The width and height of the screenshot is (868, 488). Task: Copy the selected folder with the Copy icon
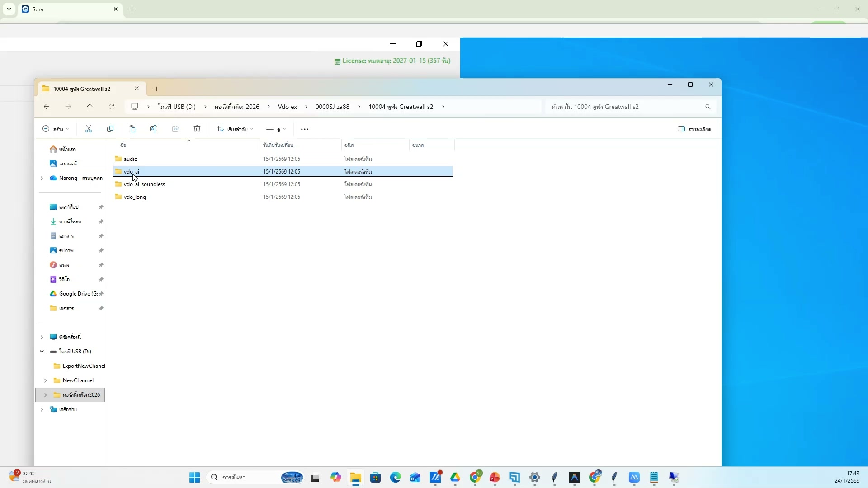[x=110, y=129]
